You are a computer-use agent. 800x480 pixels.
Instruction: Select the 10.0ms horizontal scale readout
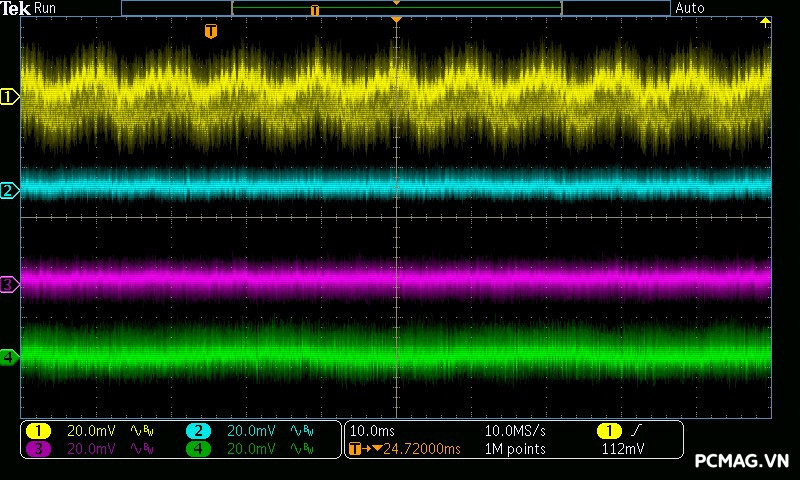[371, 431]
